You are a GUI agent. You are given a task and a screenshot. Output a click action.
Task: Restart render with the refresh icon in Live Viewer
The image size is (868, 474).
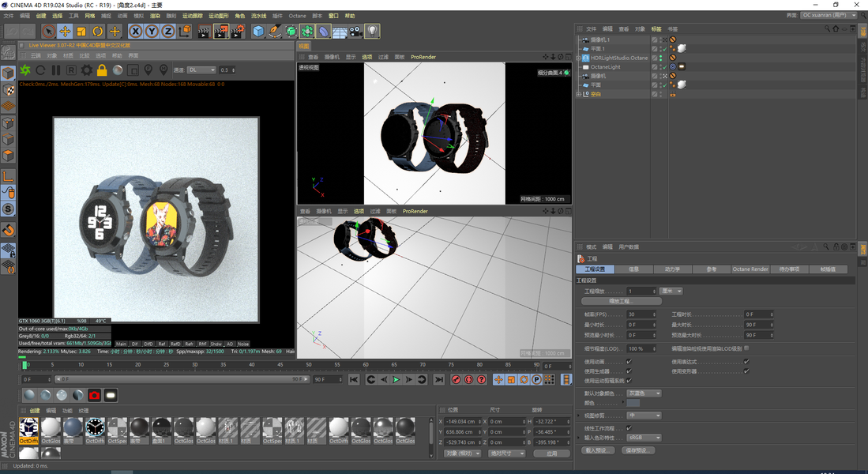click(40, 70)
